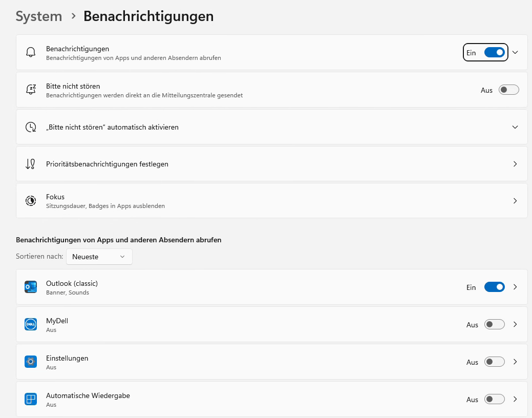Go back to System in breadcrumb
The image size is (532, 418).
[x=39, y=16]
